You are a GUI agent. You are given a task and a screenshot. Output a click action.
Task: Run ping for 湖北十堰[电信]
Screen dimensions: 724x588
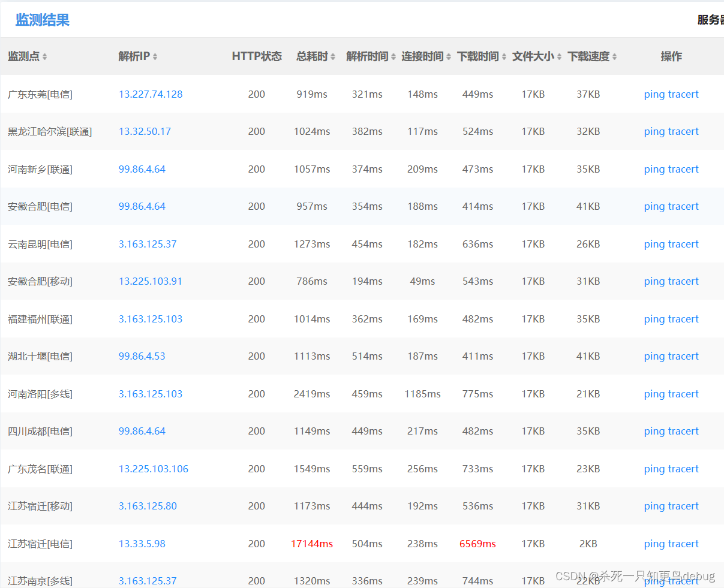(x=654, y=357)
